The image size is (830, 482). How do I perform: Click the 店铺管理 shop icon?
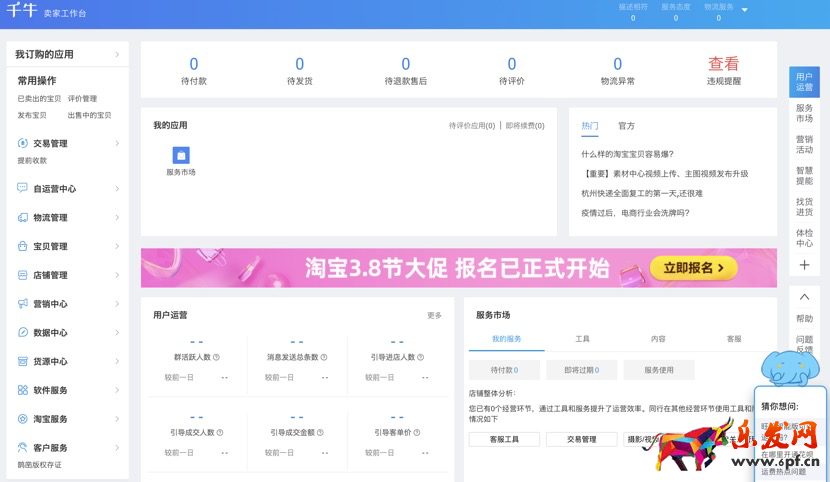pyautogui.click(x=22, y=275)
